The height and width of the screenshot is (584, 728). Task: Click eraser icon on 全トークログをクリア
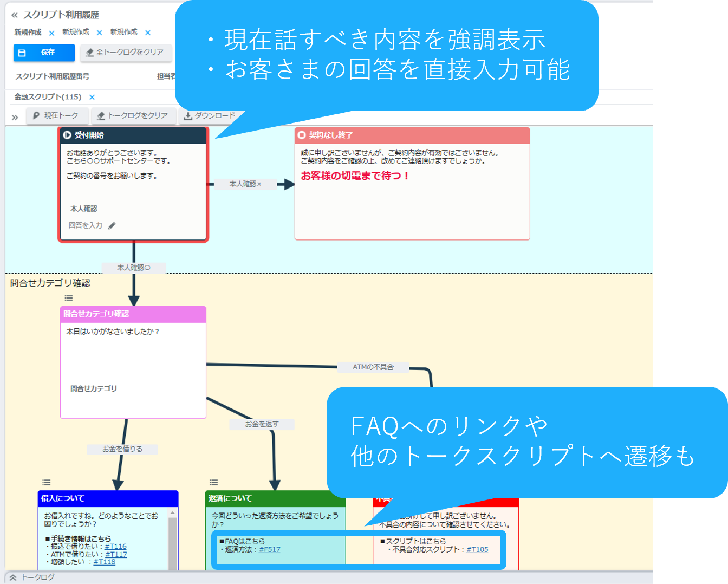90,53
